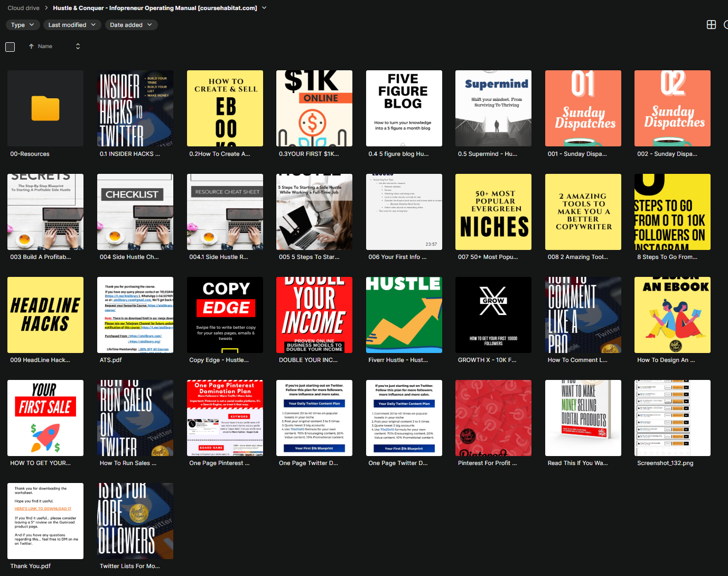Open Screenshot_132.png thumbnail
Image resolution: width=728 pixels, height=576 pixels.
pos(672,418)
